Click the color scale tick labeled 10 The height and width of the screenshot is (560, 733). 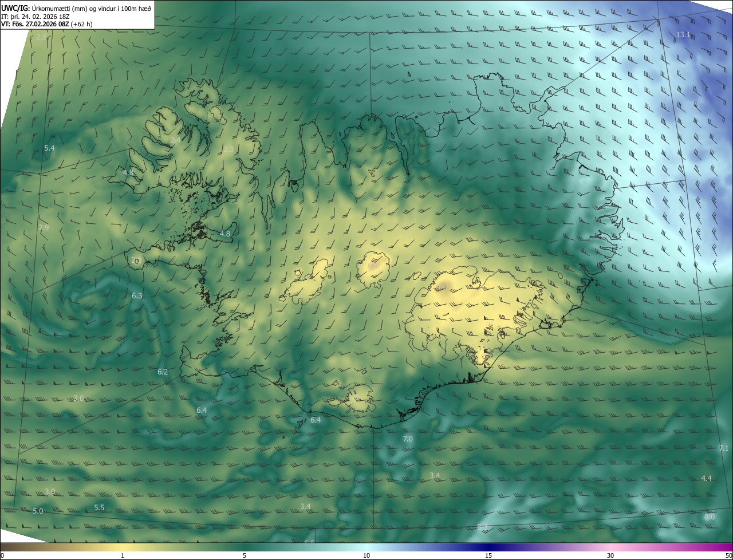366,555
